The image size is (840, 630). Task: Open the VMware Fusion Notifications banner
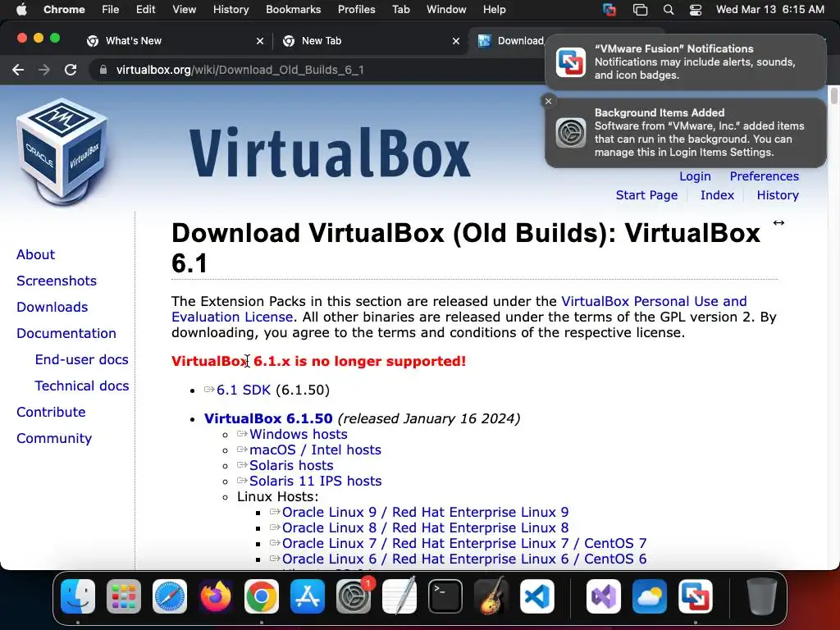[685, 62]
